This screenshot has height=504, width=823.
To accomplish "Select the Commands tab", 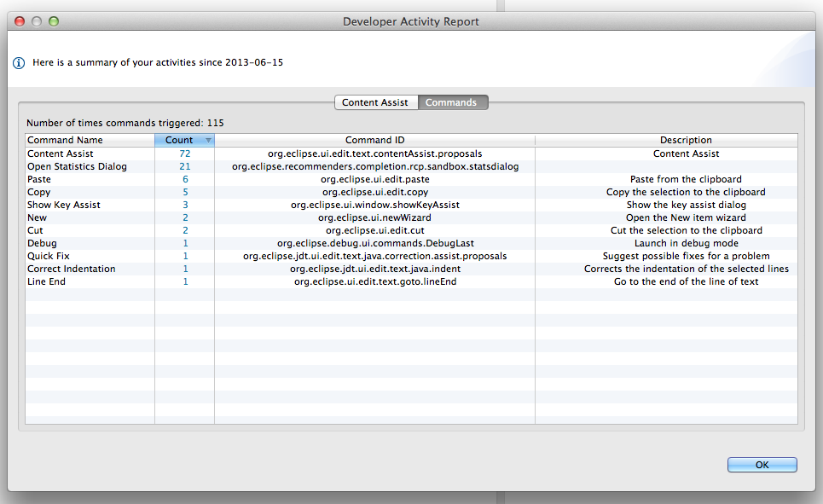I will (451, 102).
